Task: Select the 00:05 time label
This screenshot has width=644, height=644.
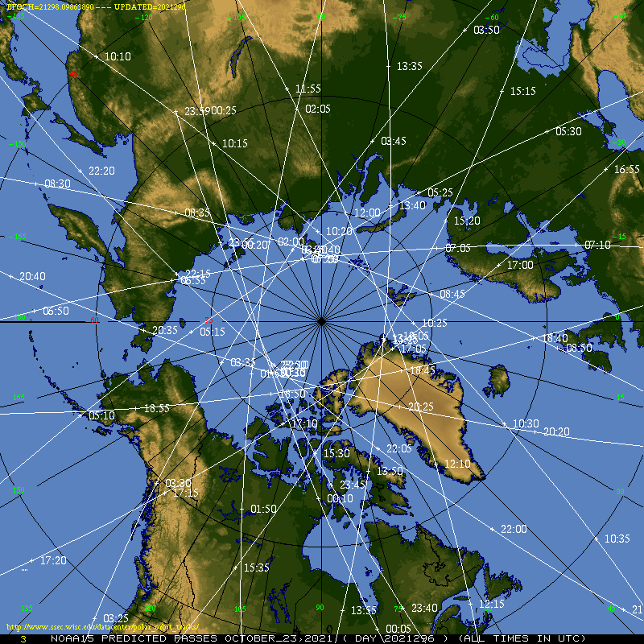Action: [398, 629]
